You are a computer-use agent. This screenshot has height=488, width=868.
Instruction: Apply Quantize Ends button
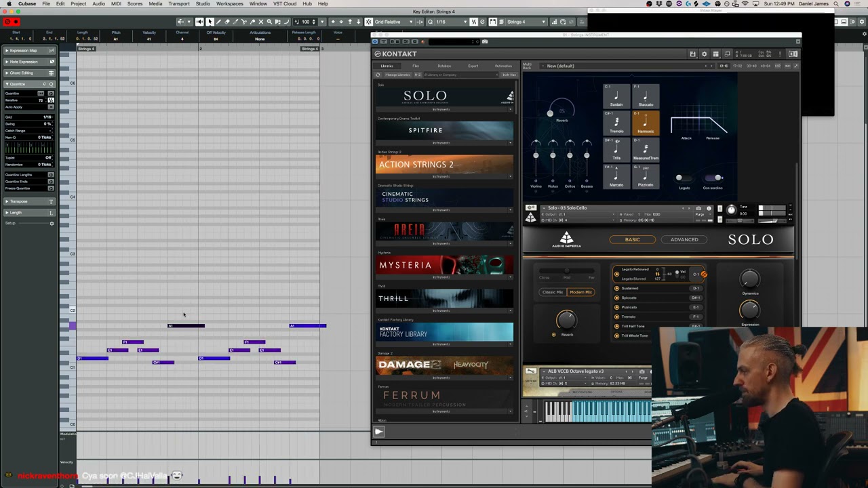coord(51,182)
